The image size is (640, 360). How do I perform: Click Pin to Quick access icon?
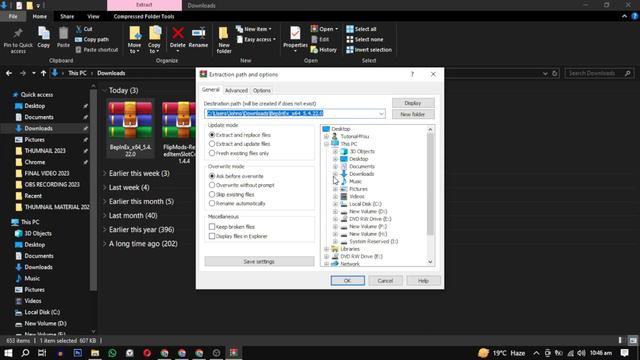point(18,34)
